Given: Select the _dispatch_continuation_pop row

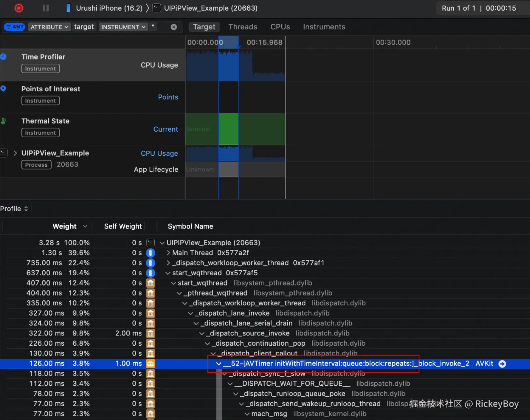Looking at the screenshot, I should coord(265,343).
